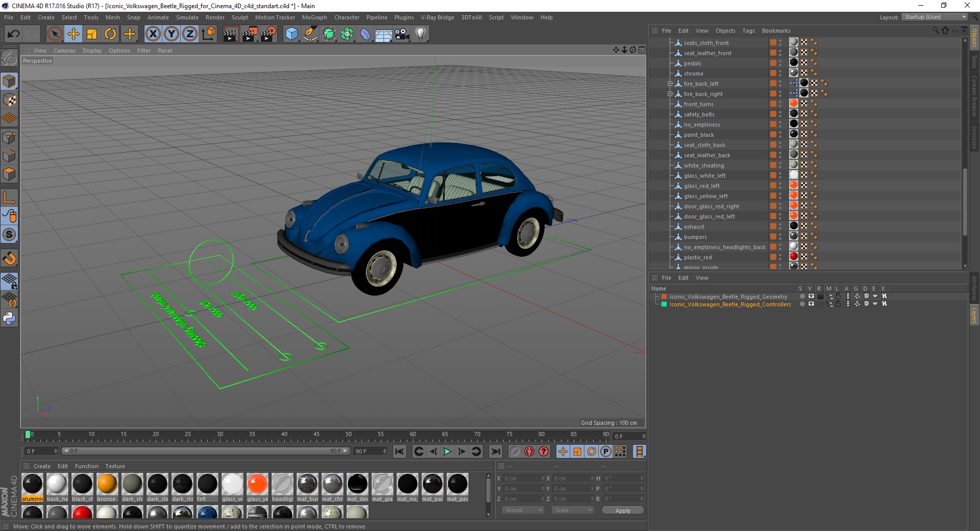980x531 pixels.
Task: Click the Python script icon in left sidebar
Action: 9,319
